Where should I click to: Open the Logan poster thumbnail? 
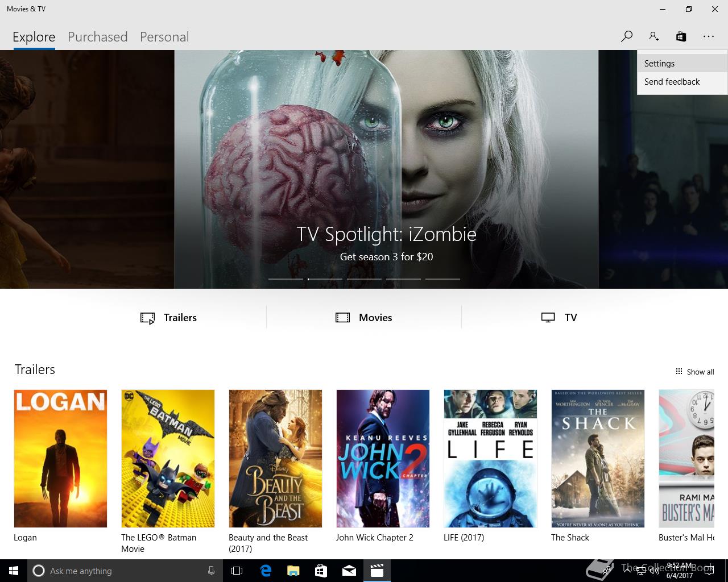click(x=60, y=459)
